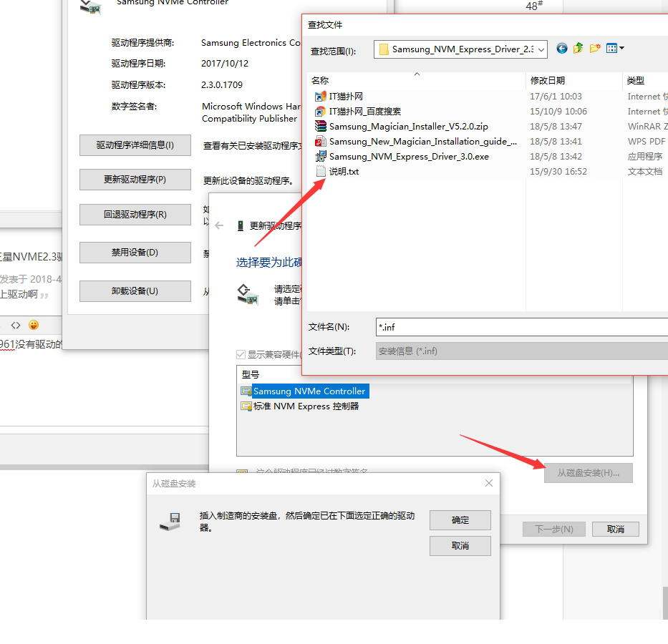Click the text file icon of 说明.txt
The width and height of the screenshot is (668, 644).
pos(320,172)
